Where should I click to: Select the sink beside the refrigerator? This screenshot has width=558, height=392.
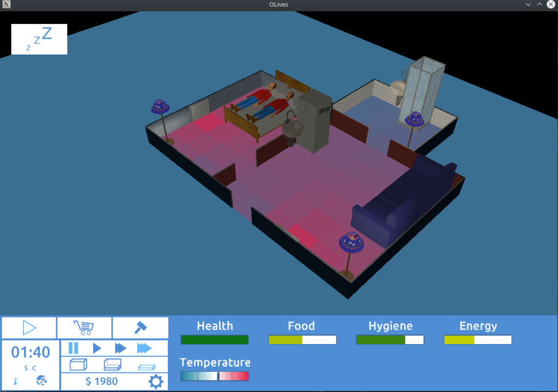(293, 129)
